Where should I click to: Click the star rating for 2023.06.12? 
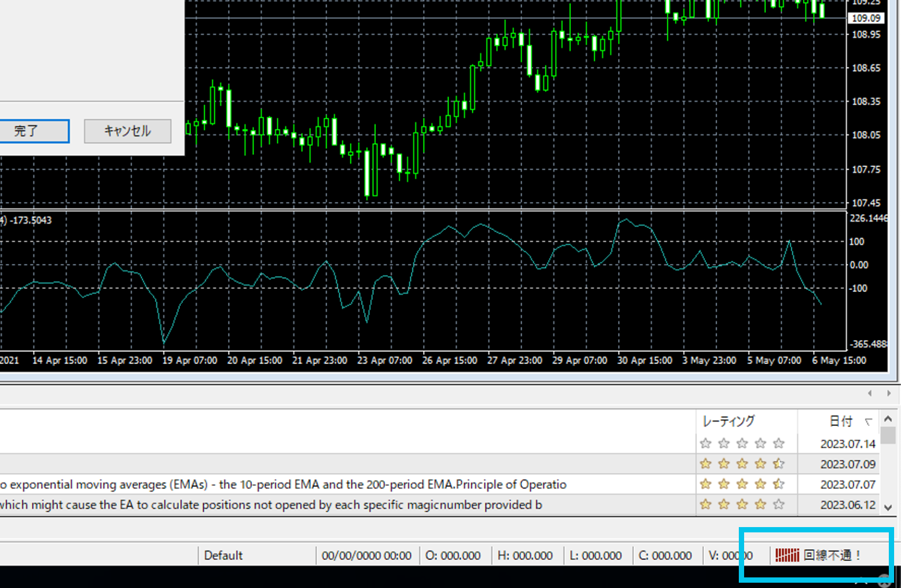(741, 505)
